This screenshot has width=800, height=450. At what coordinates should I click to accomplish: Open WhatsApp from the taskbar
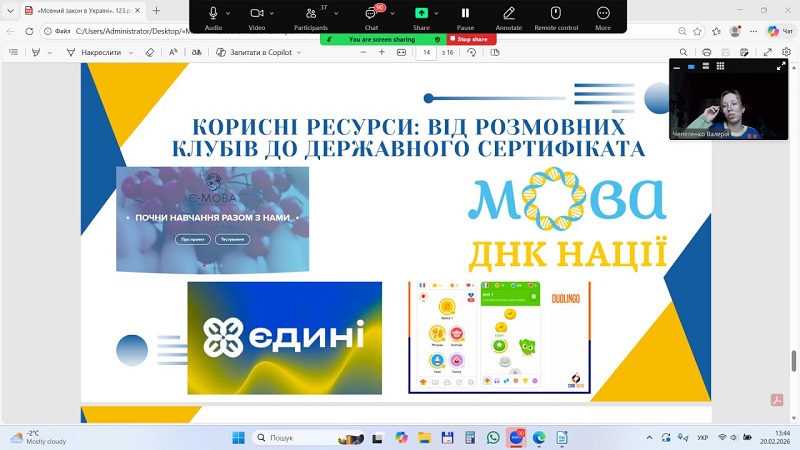point(493,437)
